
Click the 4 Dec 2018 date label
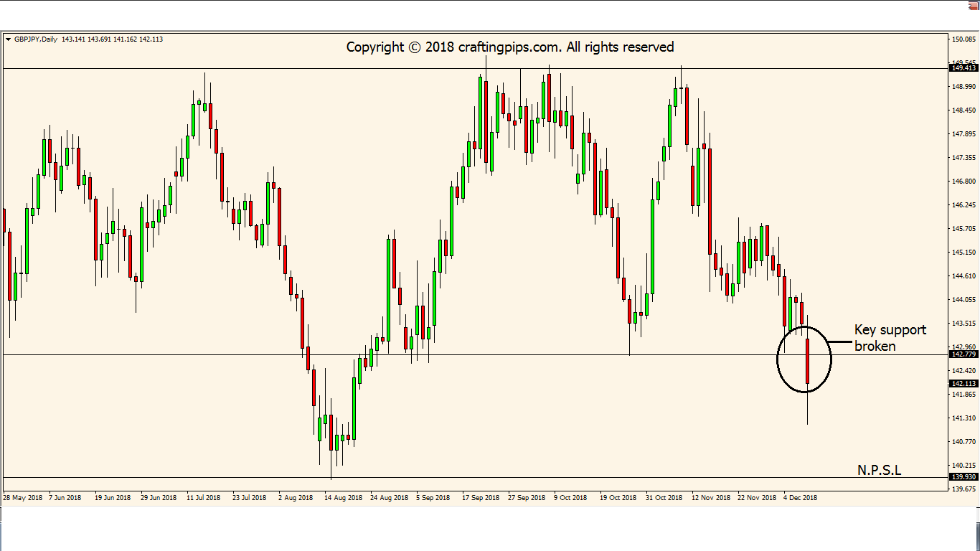tap(800, 497)
